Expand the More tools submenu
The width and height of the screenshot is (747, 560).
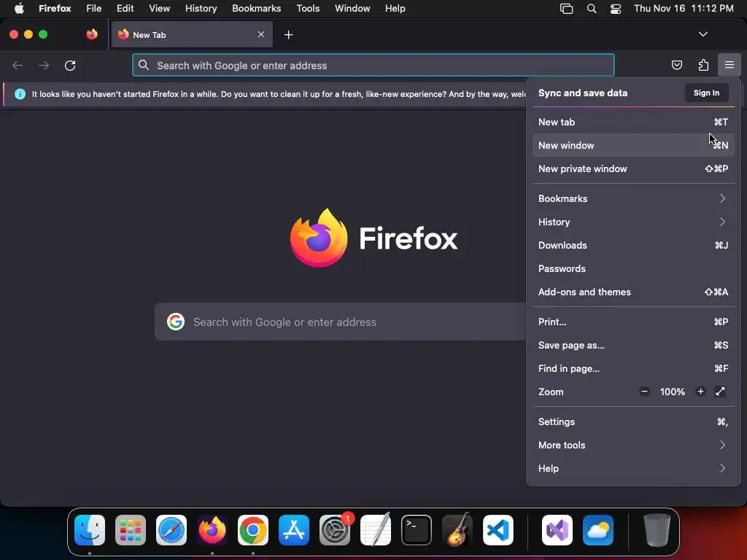click(633, 446)
